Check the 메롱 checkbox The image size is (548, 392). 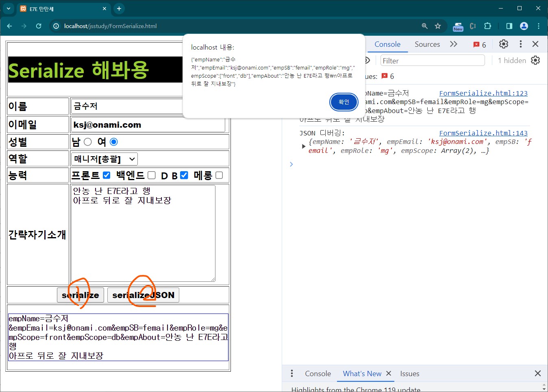[219, 175]
